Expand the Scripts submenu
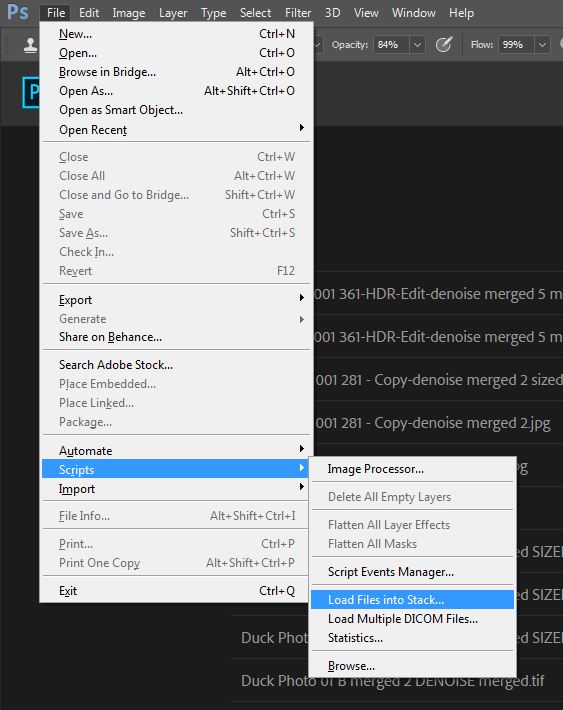 point(177,470)
